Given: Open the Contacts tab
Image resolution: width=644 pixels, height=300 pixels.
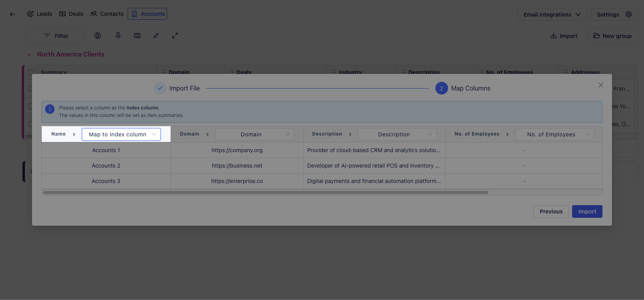Looking at the screenshot, I should [x=107, y=14].
